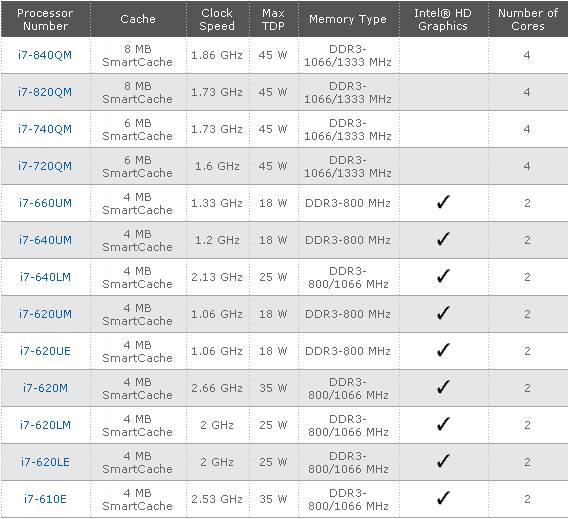The height and width of the screenshot is (519, 569).
Task: Open the i7-620LM processor link
Action: pyautogui.click(x=45, y=425)
